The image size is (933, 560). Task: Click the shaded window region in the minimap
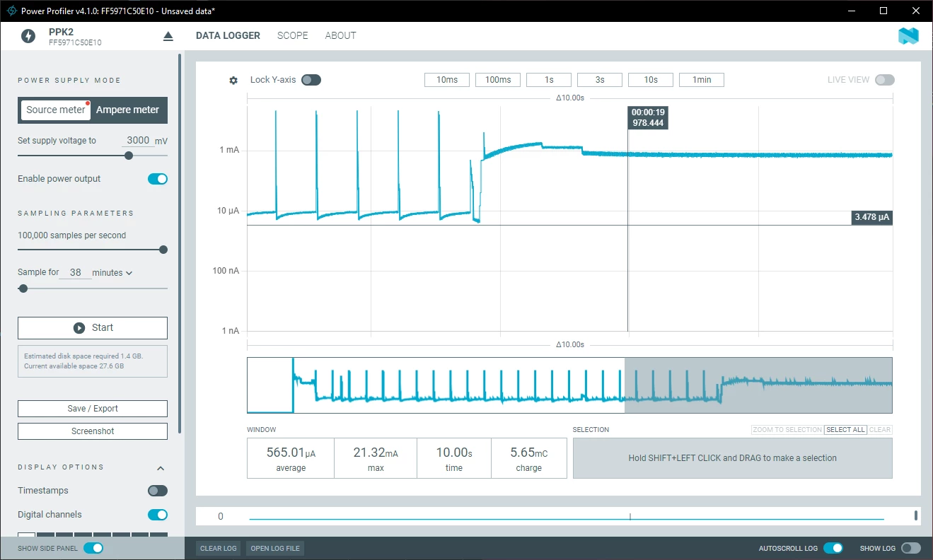tap(758, 385)
